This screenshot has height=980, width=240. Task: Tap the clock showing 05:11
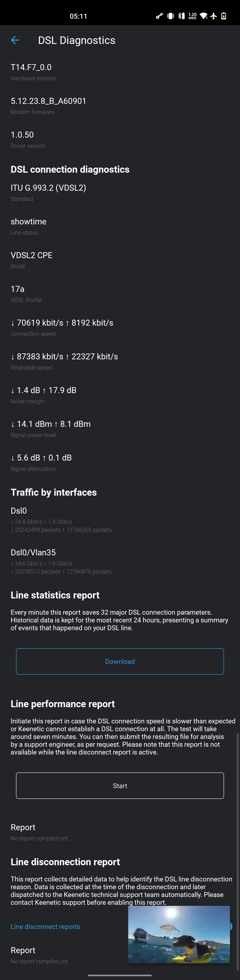[78, 16]
